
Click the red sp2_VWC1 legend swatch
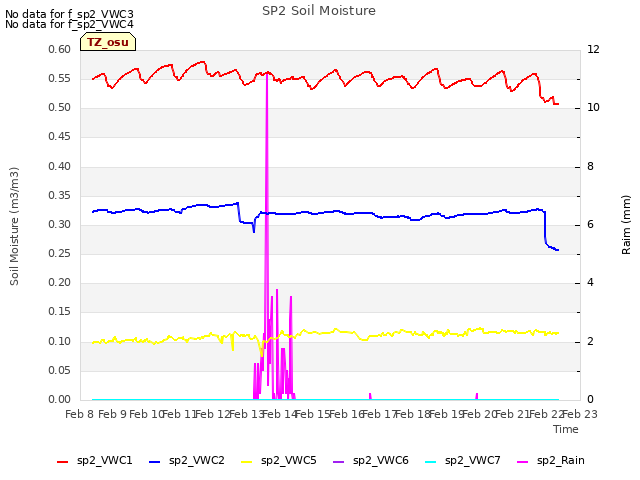point(62,462)
